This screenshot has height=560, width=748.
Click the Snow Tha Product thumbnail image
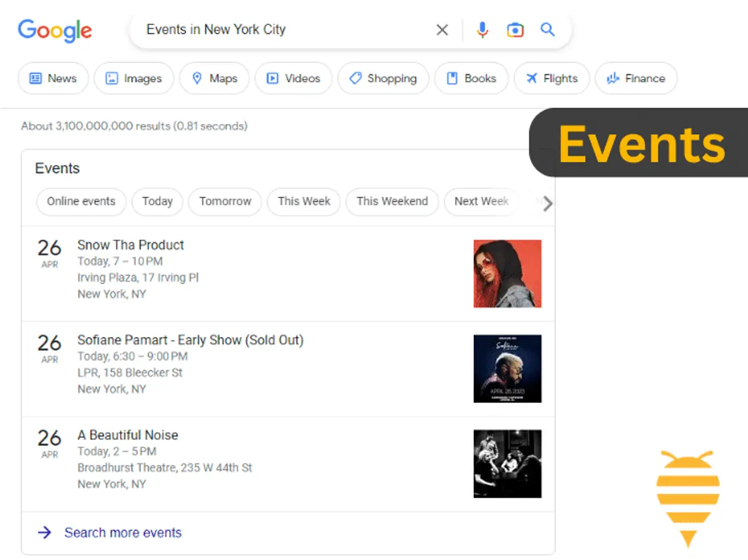pos(507,273)
